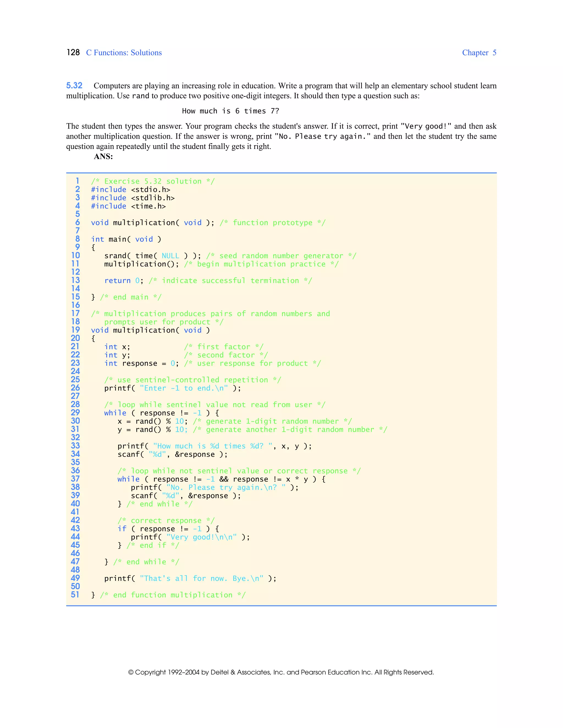Click the exercise number 5.32

[74, 86]
